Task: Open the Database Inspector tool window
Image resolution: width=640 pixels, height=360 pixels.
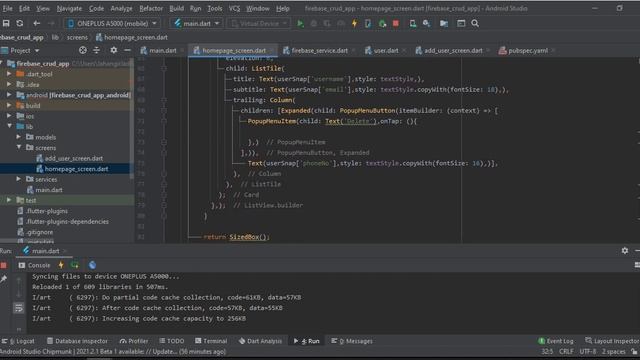Action: click(x=77, y=341)
